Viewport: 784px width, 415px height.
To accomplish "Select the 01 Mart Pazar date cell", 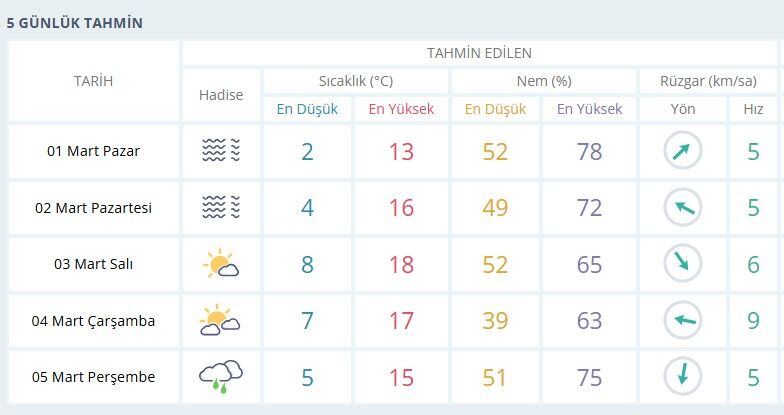I will [93, 152].
